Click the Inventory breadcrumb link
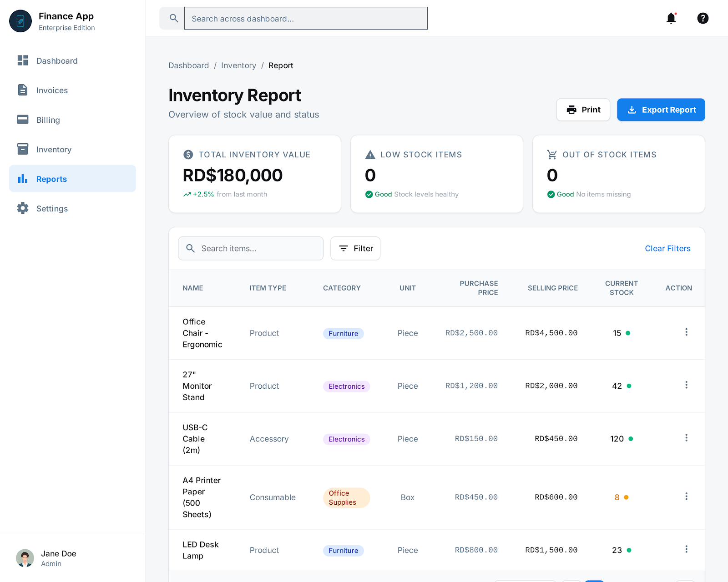 click(x=238, y=65)
